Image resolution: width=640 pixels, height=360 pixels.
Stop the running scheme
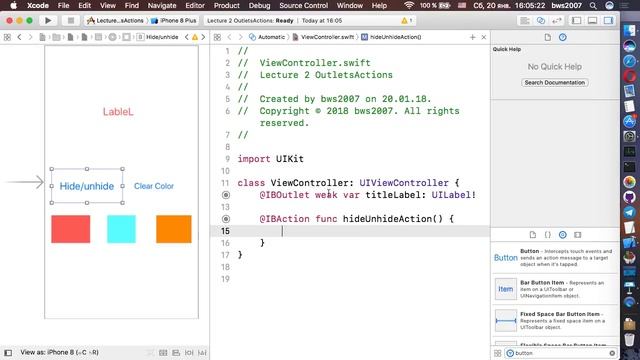tap(71, 20)
